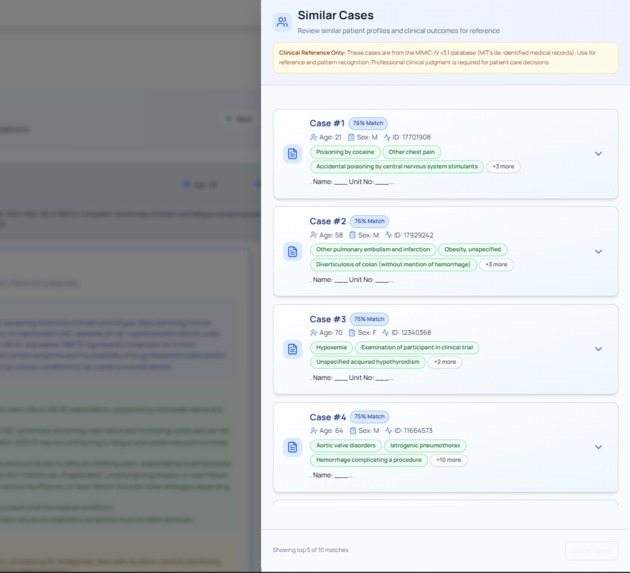The height and width of the screenshot is (573, 630).
Task: Select Unspecified acquired hypothyroidism tag
Action: (x=368, y=362)
